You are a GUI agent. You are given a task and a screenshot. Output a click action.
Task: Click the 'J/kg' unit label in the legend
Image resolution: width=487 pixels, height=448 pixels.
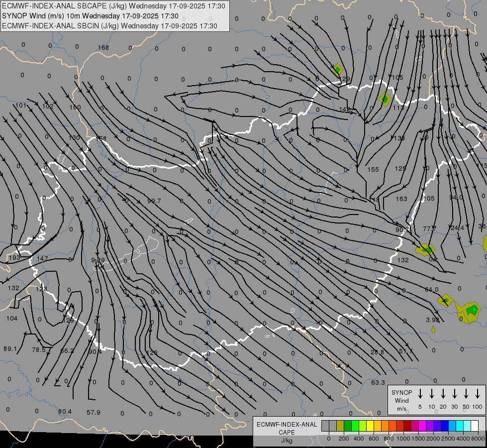[287, 441]
